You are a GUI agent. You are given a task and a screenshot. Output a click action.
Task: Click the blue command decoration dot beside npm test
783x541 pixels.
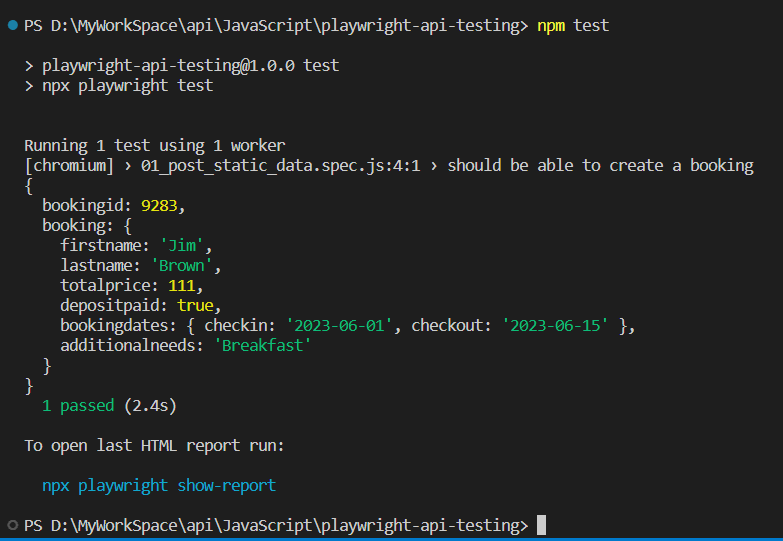13,25
